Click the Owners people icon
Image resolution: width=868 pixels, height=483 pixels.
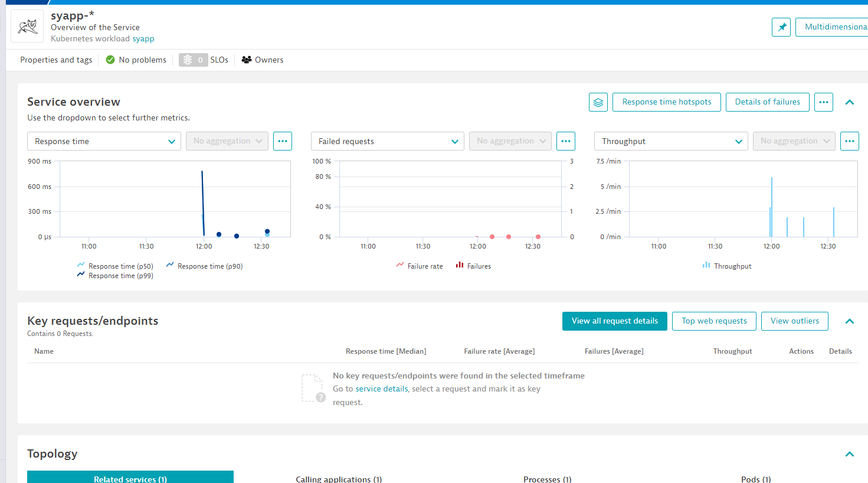pos(247,60)
